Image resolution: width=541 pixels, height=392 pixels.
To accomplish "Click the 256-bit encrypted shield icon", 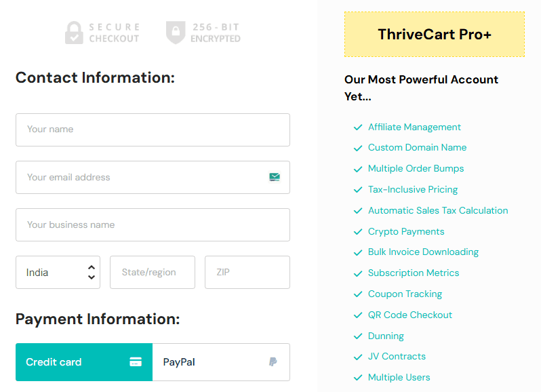I will click(176, 33).
